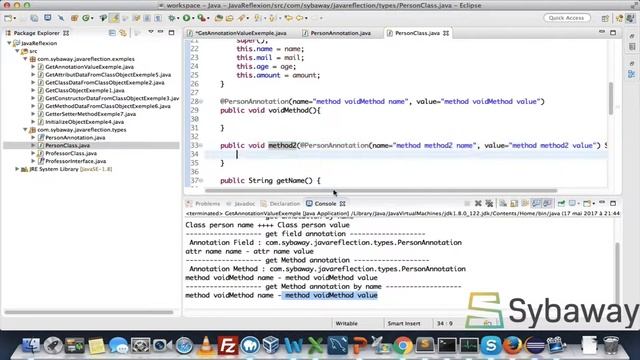Collapse the JavaReflexion project

point(9,43)
